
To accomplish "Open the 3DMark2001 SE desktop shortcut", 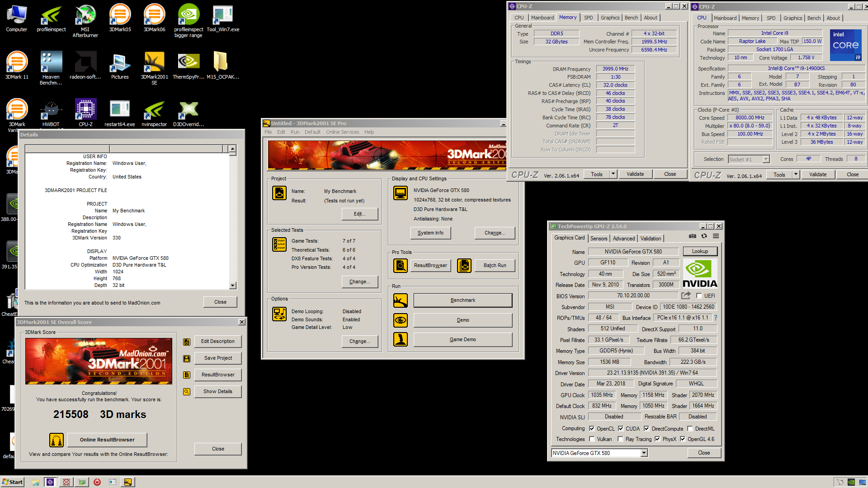I will click(154, 68).
